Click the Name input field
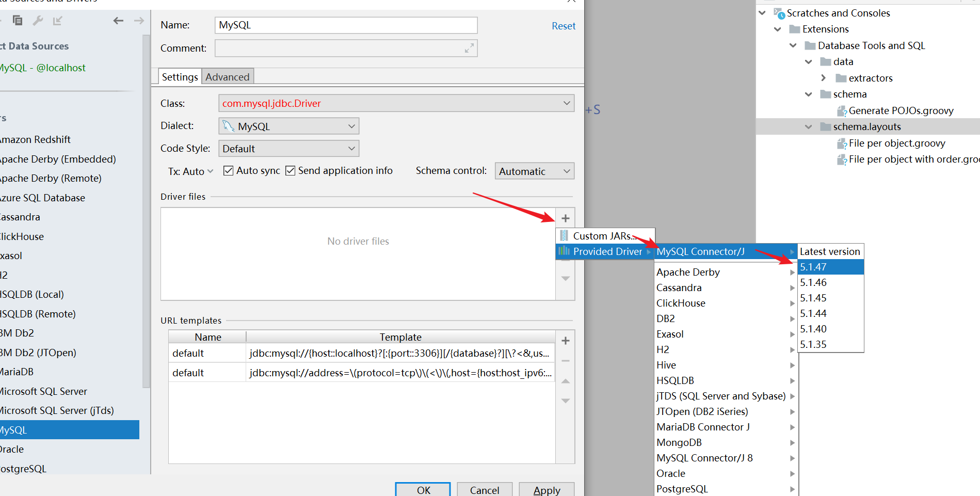Image resolution: width=980 pixels, height=496 pixels. [x=346, y=25]
